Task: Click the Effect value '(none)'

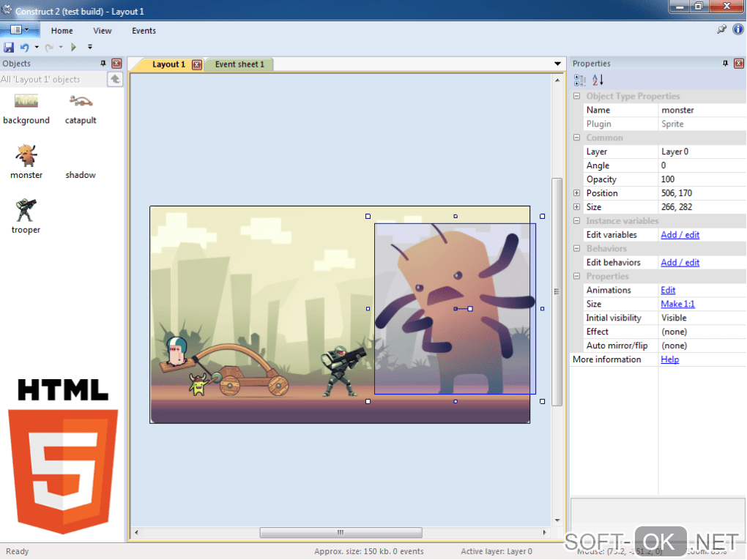Action: click(702, 332)
